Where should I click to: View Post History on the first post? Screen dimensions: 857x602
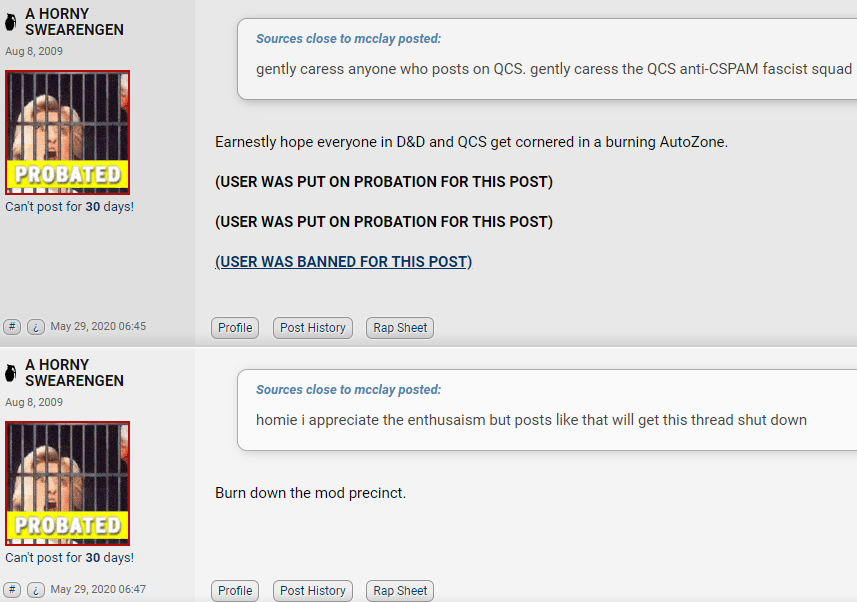pos(313,328)
